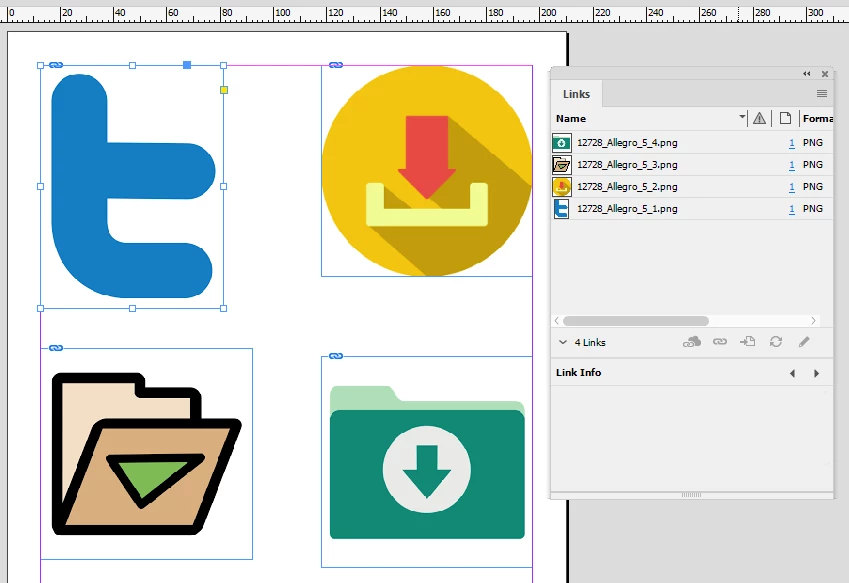Click yellow live corners square on Twitter frame
Image resolution: width=849 pixels, height=583 pixels.
click(224, 90)
